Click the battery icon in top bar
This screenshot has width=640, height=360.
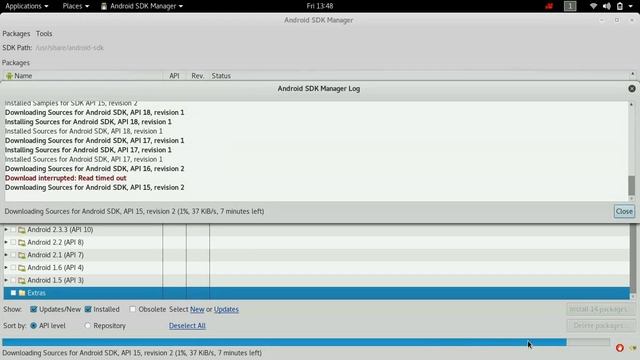click(x=620, y=6)
